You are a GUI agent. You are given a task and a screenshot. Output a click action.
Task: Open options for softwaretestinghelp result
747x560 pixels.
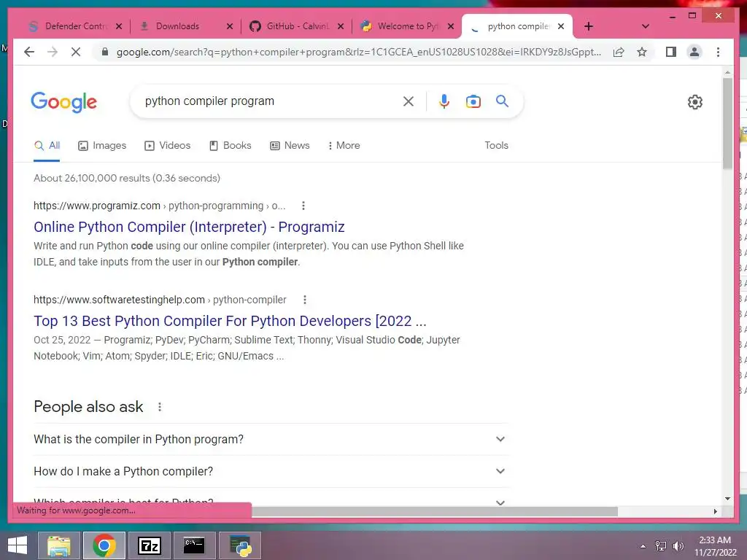(305, 300)
